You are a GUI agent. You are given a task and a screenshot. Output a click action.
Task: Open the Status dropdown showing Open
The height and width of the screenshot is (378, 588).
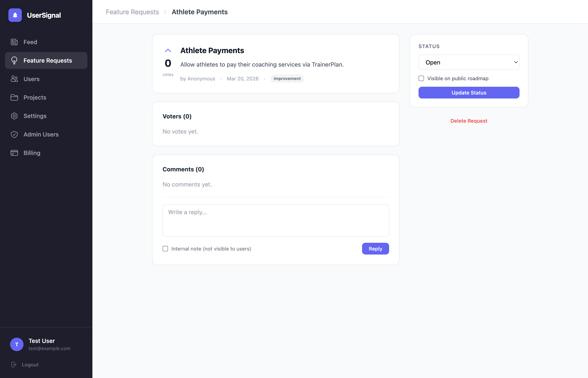pyautogui.click(x=469, y=62)
